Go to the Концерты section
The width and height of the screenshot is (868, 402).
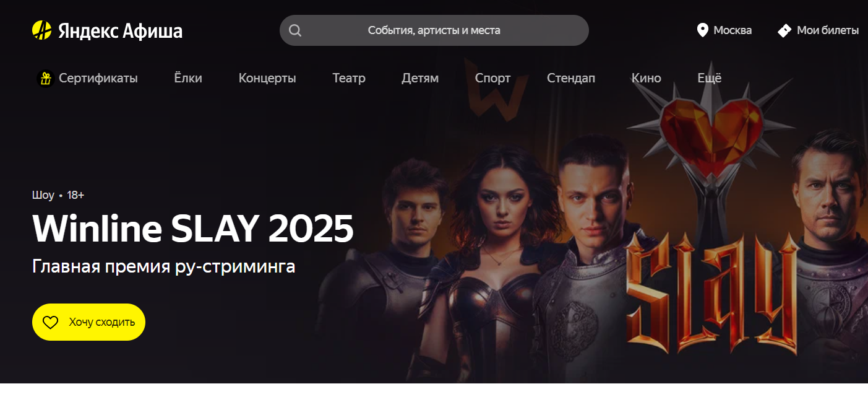pos(267,79)
